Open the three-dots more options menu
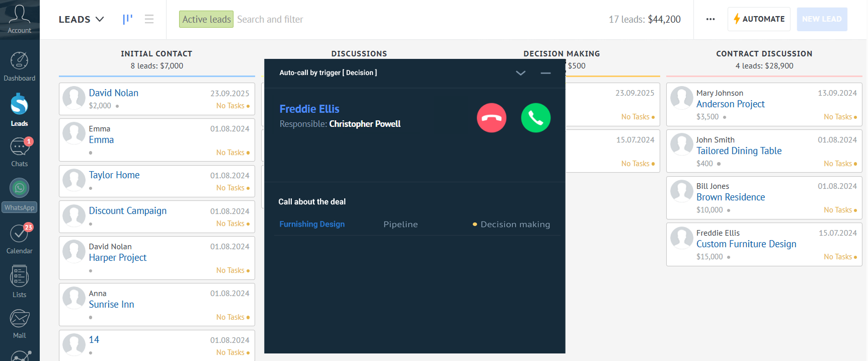 pos(710,19)
